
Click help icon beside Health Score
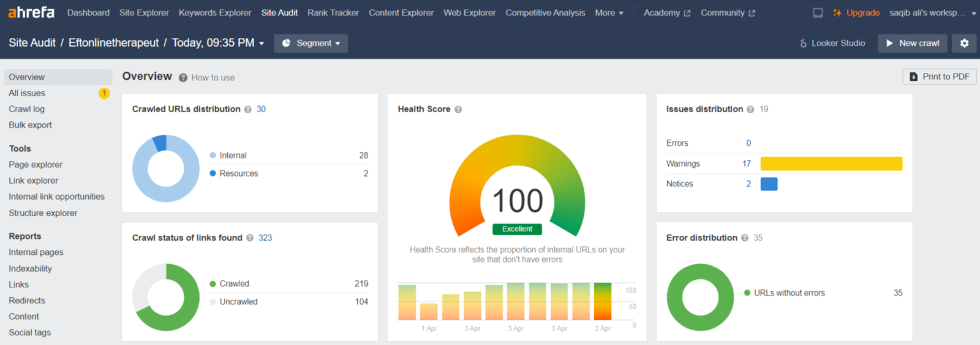tap(458, 110)
